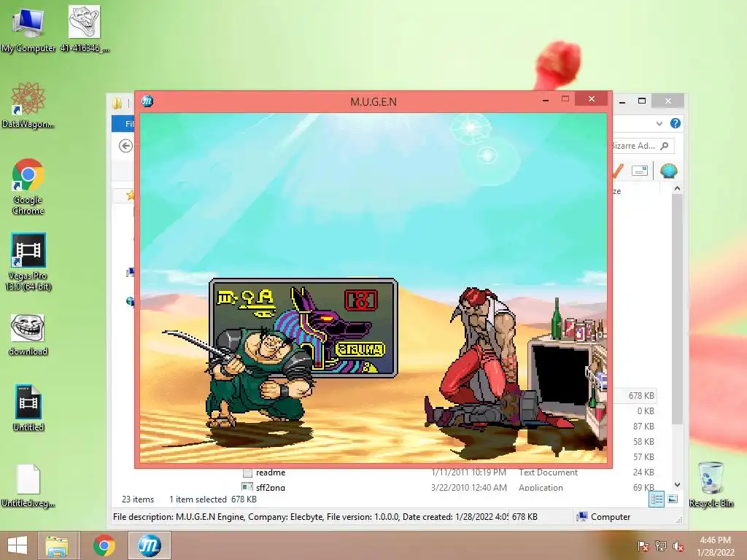This screenshot has width=747, height=560.
Task: Open network status icon in system tray
Action: pyautogui.click(x=660, y=546)
